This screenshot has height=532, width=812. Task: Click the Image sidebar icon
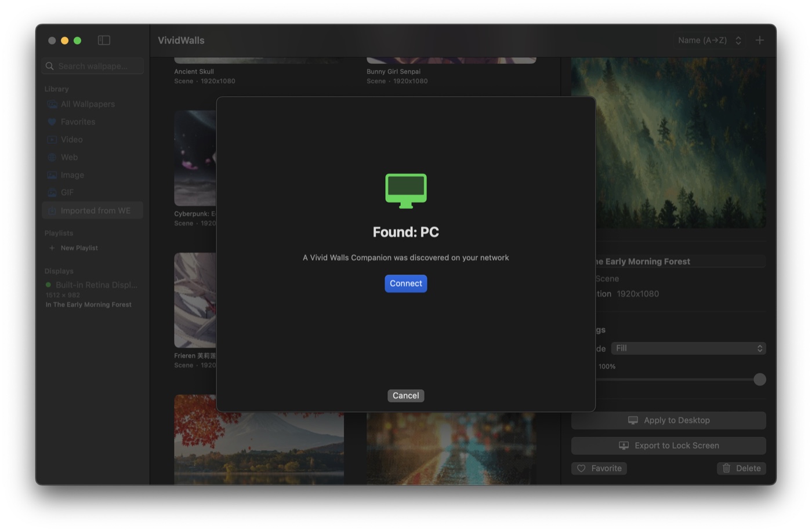pos(52,175)
